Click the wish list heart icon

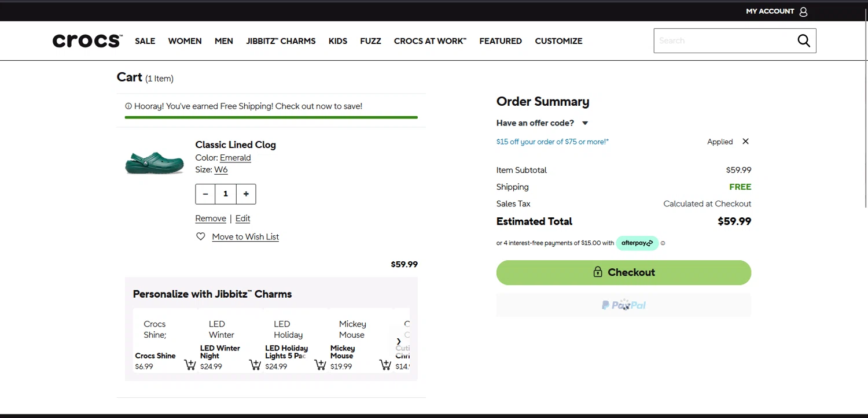pos(201,236)
